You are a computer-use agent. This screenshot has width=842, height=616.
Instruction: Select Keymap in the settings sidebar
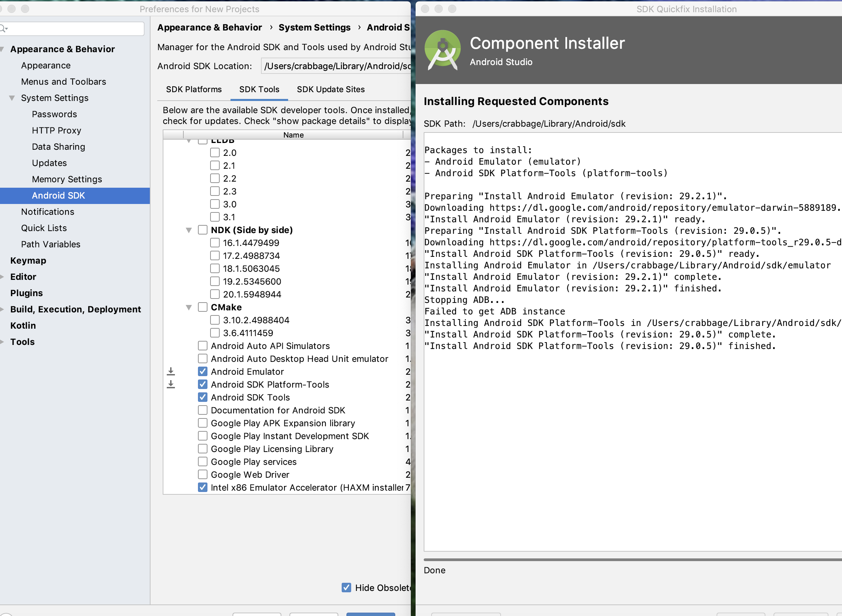pos(28,261)
